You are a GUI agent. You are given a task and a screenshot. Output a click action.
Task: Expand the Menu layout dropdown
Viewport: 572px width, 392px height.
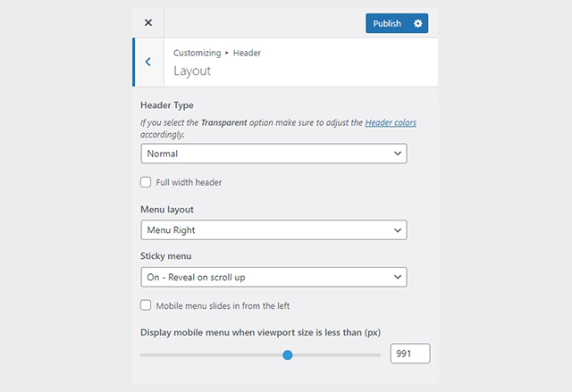(274, 229)
